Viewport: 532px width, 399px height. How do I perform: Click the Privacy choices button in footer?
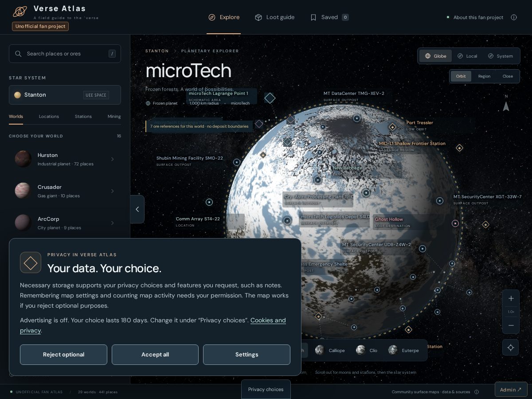266,389
